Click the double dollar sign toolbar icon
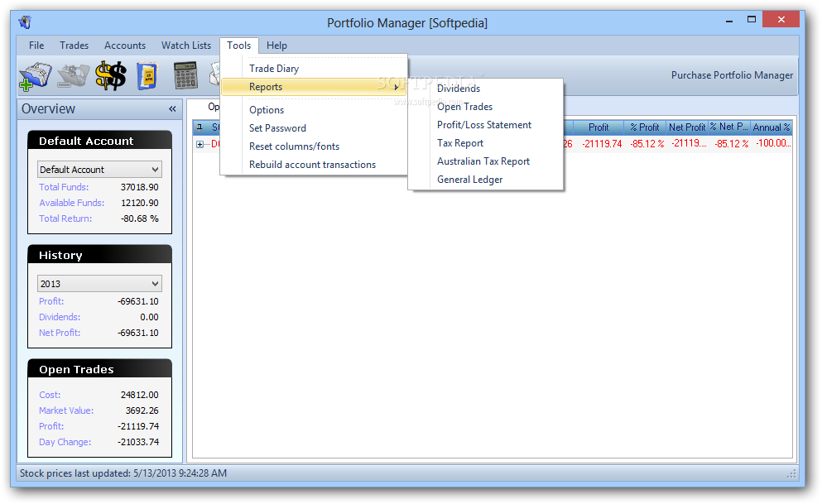The image size is (822, 504). coord(111,76)
